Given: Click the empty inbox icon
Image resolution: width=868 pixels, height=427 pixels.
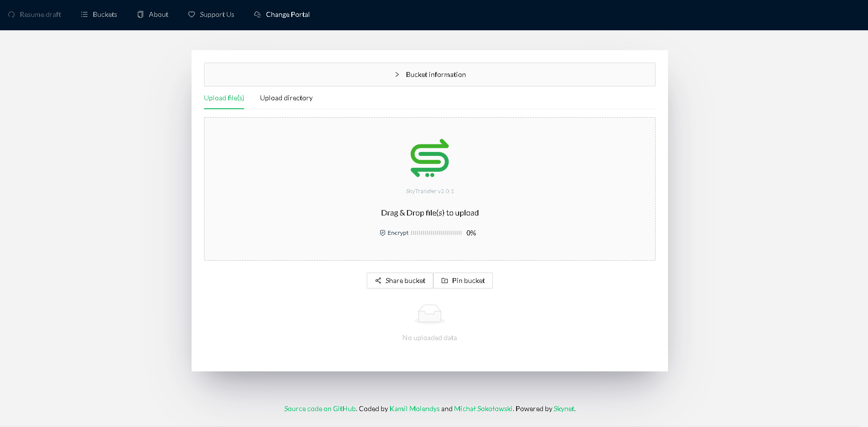Looking at the screenshot, I should [x=430, y=314].
